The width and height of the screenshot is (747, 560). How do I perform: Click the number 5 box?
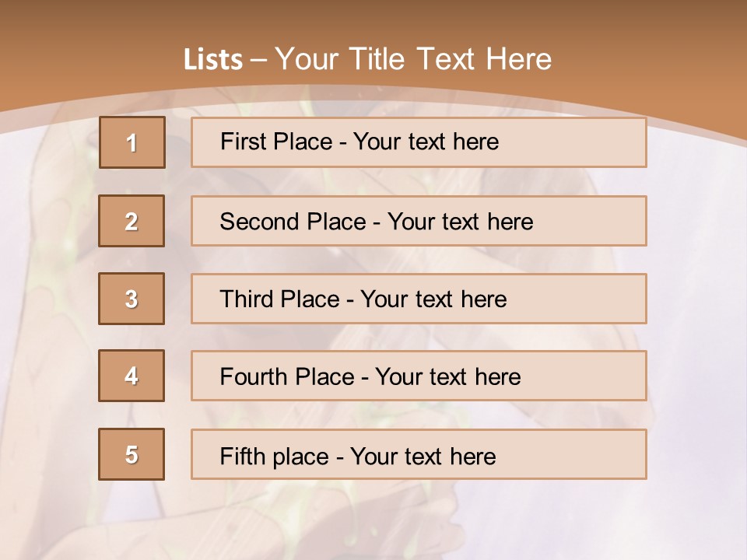tap(132, 454)
